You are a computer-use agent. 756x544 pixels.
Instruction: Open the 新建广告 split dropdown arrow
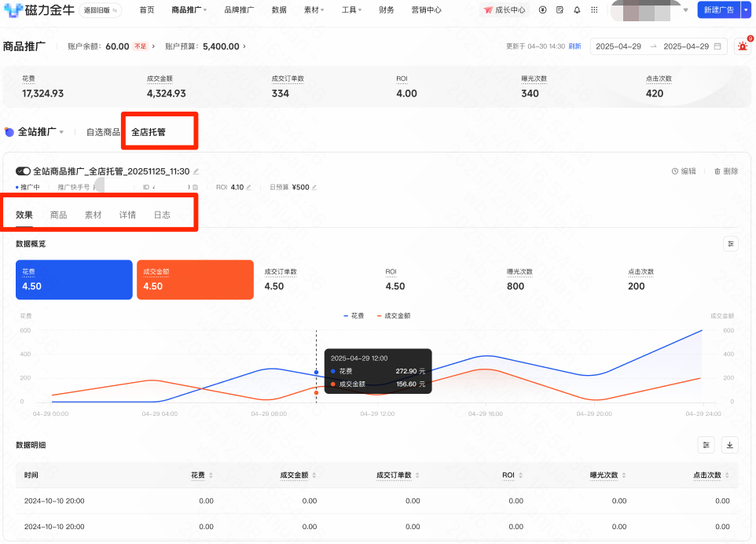click(746, 9)
